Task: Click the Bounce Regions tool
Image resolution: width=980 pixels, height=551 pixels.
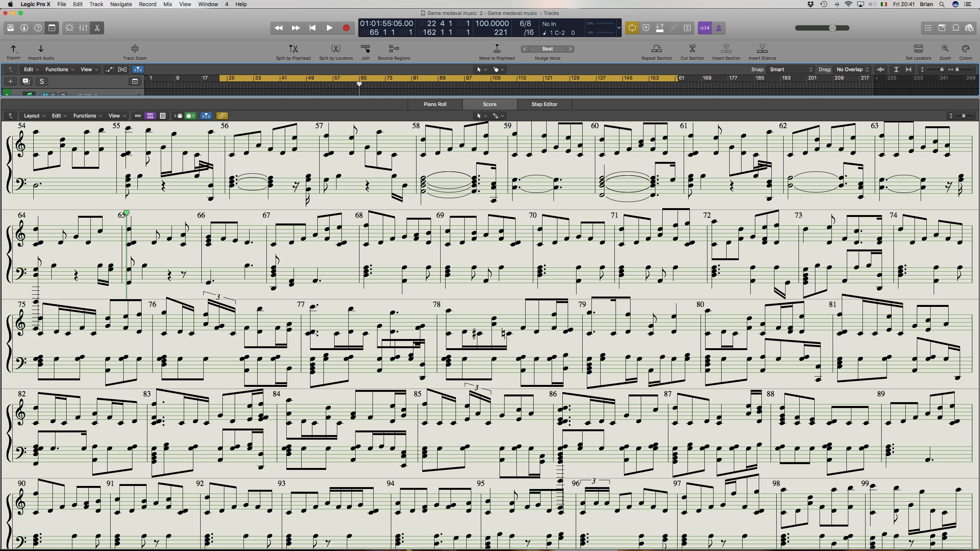Action: 394,52
